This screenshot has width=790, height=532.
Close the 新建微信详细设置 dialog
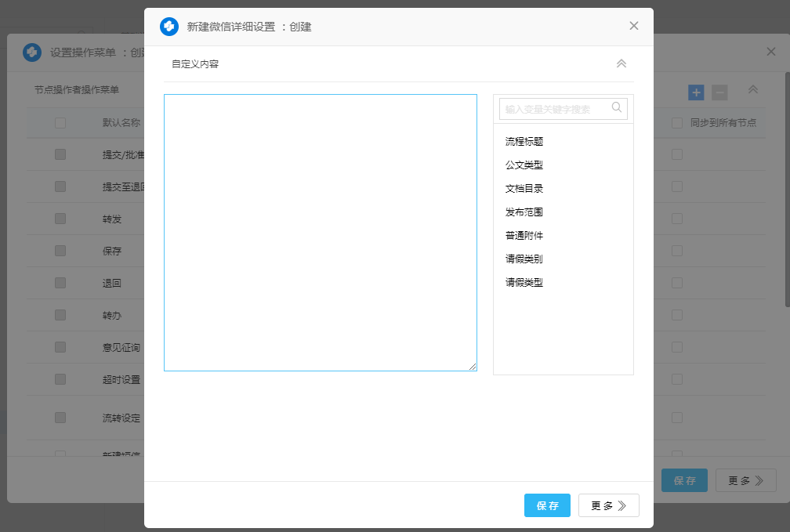click(x=634, y=26)
